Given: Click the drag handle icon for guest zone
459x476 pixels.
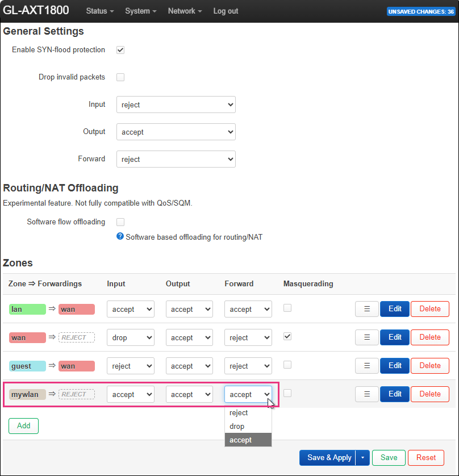Looking at the screenshot, I should tap(367, 365).
